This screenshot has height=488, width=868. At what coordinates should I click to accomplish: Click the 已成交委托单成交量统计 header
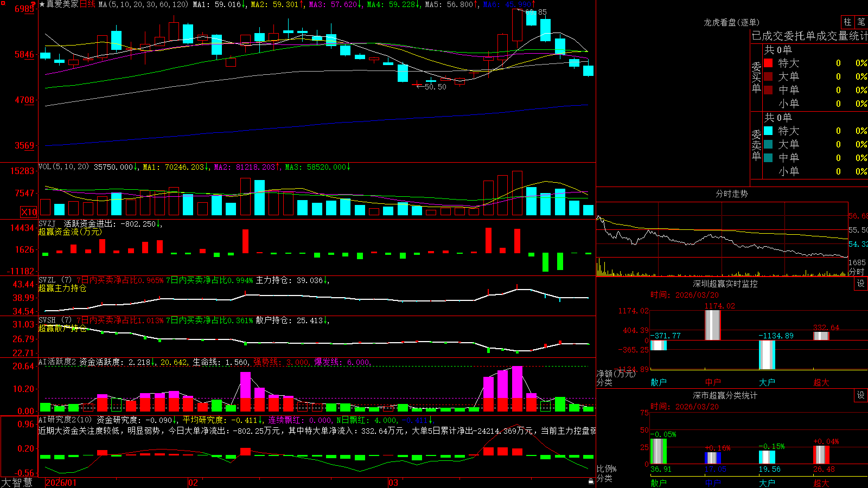coord(809,36)
